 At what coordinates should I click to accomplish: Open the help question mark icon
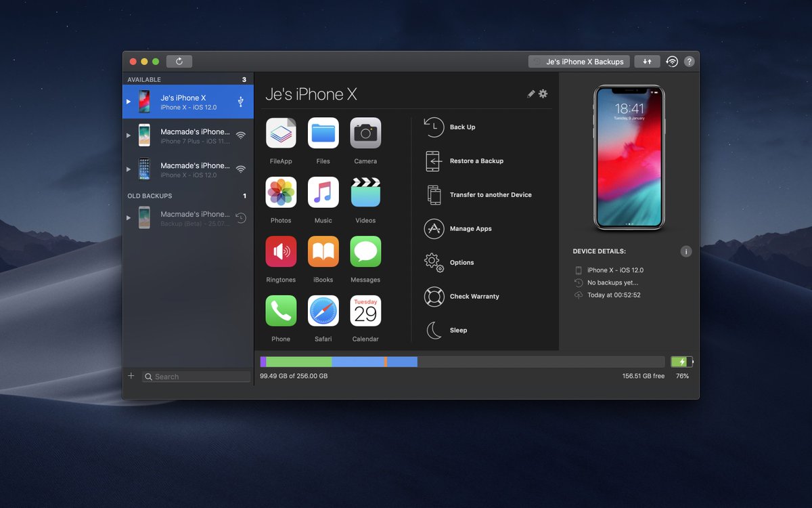[x=689, y=62]
